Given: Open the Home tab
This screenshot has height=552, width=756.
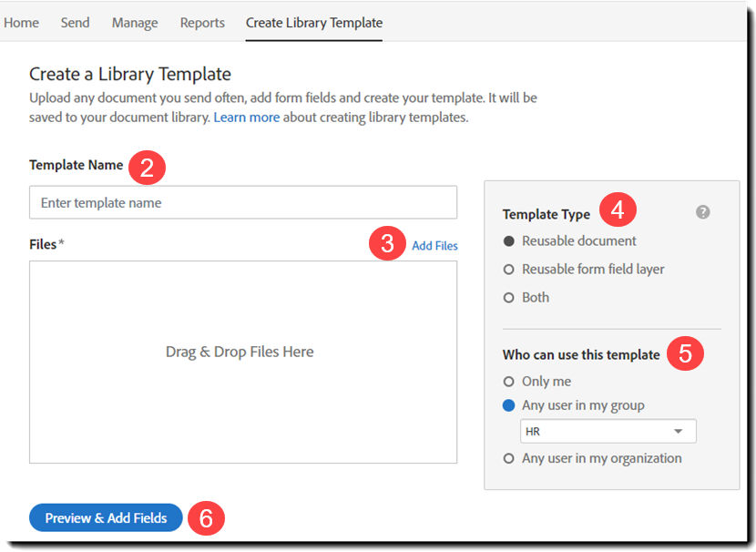Looking at the screenshot, I should 21,23.
